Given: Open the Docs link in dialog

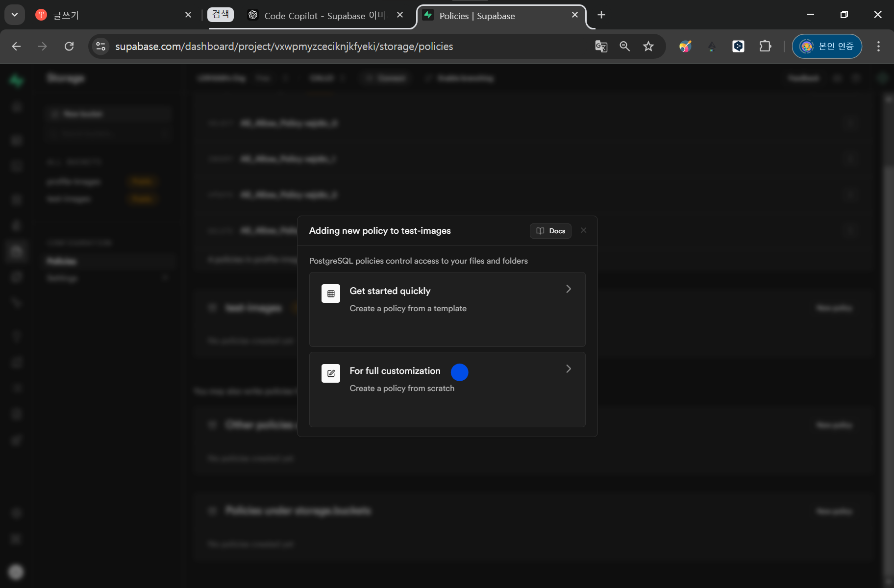Looking at the screenshot, I should click(x=550, y=231).
